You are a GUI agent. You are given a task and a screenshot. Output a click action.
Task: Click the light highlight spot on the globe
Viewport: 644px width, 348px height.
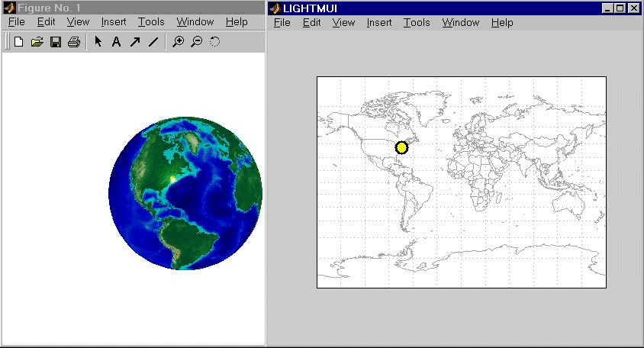coord(173,179)
